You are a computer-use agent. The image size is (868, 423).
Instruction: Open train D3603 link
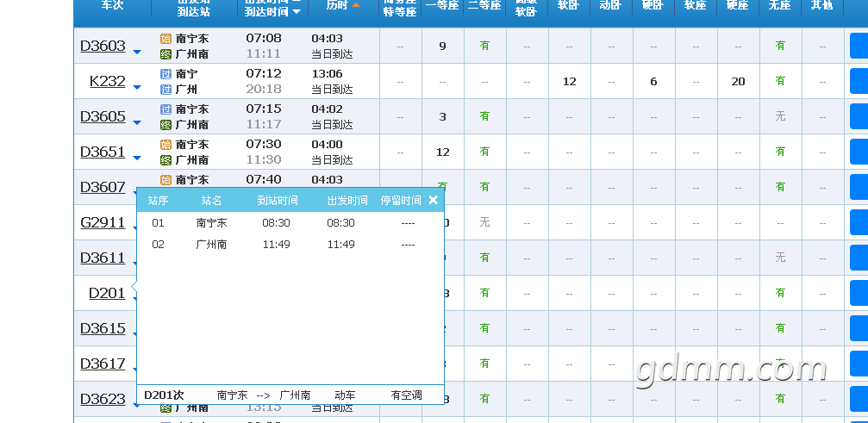point(103,46)
